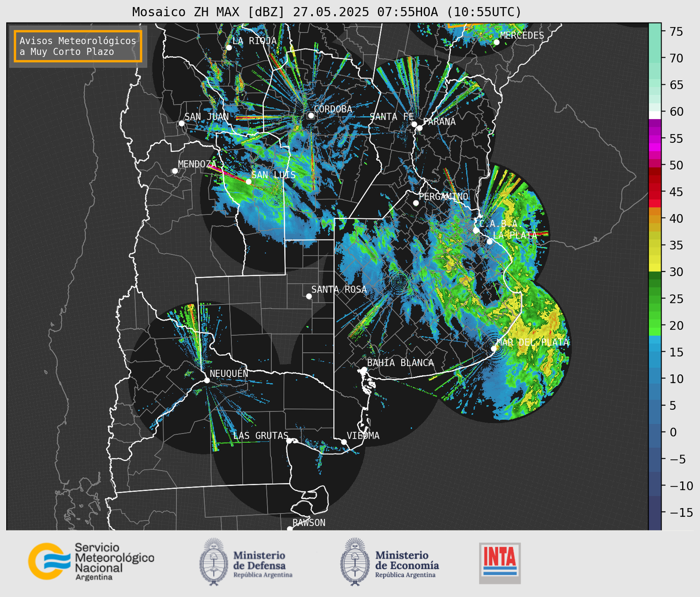Viewport: 700px width, 597px height.
Task: Click the LAS GRUTAS label text
Action: coord(261,436)
